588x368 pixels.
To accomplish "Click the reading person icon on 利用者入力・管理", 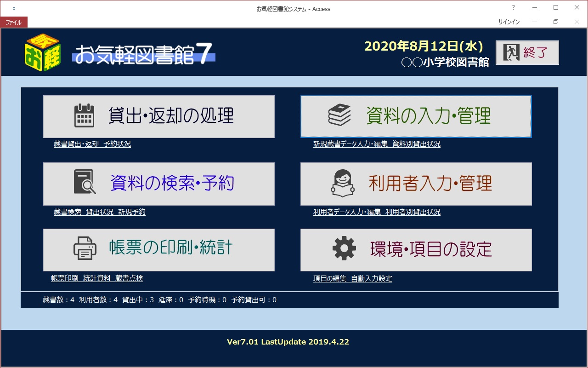I will (343, 183).
